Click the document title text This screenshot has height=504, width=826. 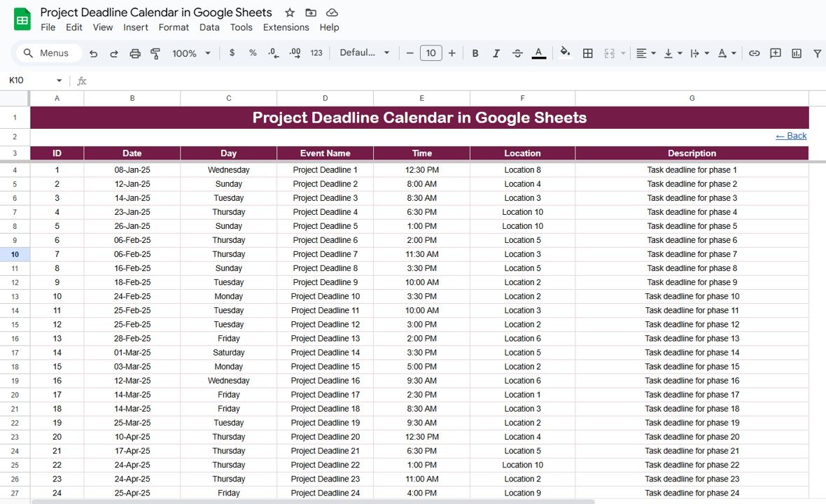(x=156, y=12)
